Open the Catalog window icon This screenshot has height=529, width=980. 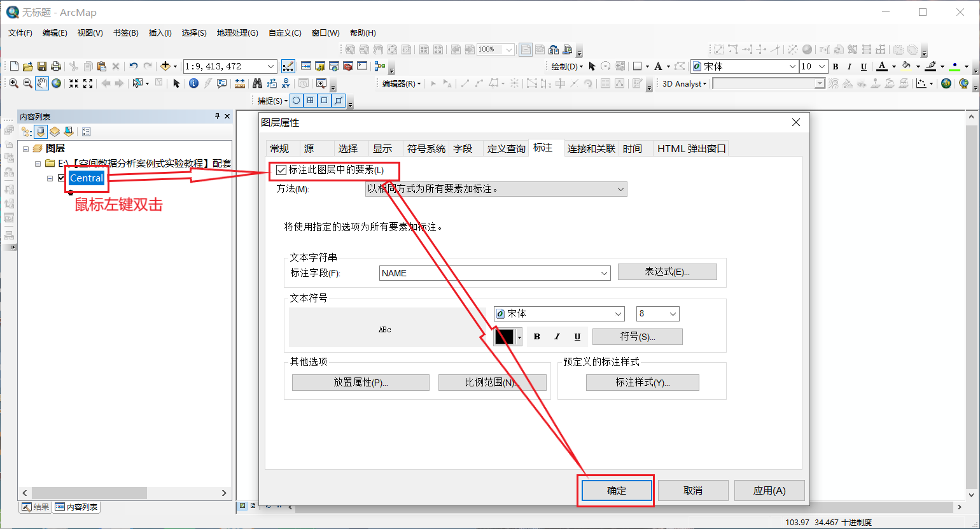(x=320, y=66)
